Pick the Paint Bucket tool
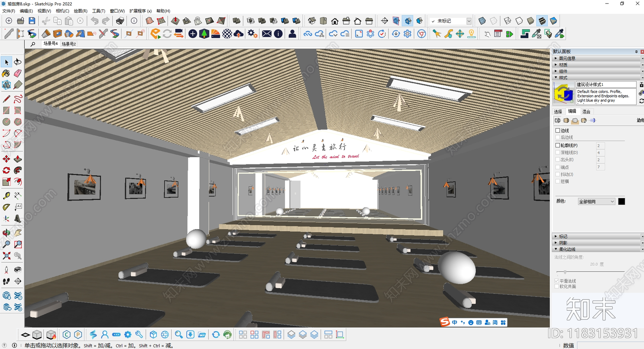 pos(6,73)
